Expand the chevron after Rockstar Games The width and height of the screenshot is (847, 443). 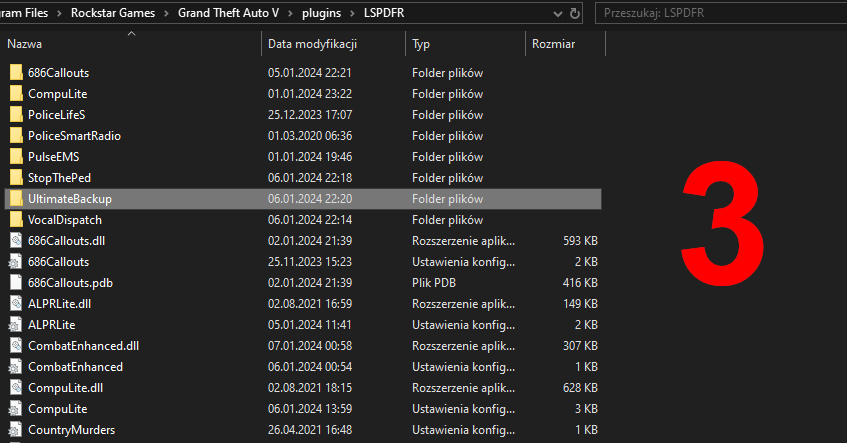pyautogui.click(x=166, y=13)
